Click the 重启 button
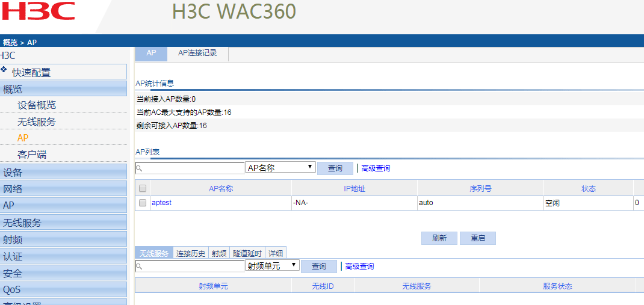The height and width of the screenshot is (305, 644). 478,238
